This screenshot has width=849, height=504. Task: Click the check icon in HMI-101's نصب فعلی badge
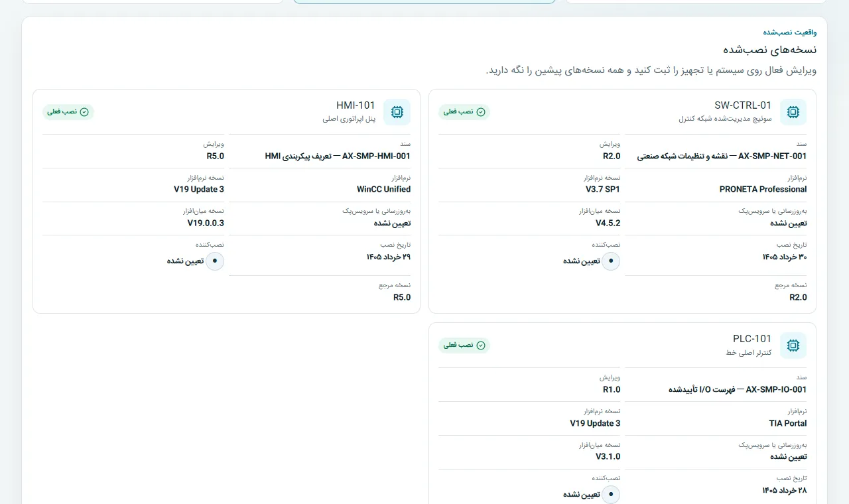[84, 112]
